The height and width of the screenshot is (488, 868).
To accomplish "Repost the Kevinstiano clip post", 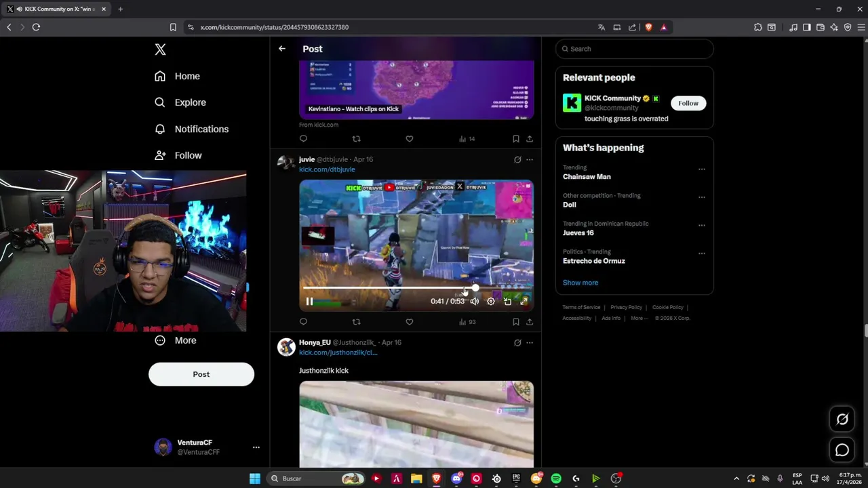I will [x=356, y=139].
